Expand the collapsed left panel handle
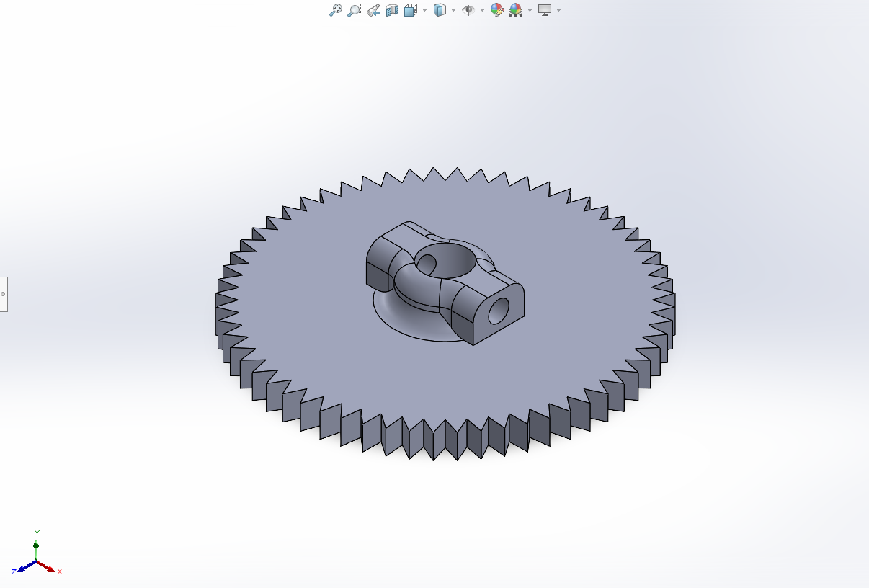 (4, 294)
